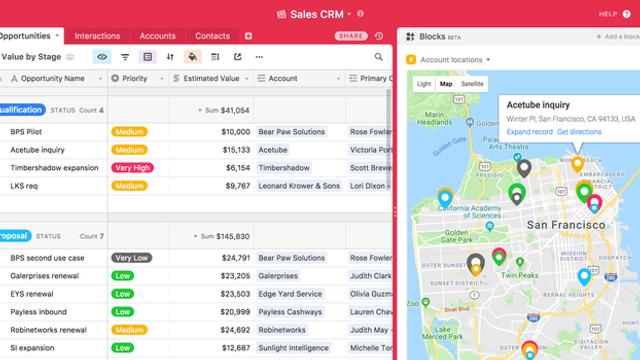This screenshot has height=360, width=640.
Task: Click Very High priority tag for Timbershadow
Action: click(133, 168)
